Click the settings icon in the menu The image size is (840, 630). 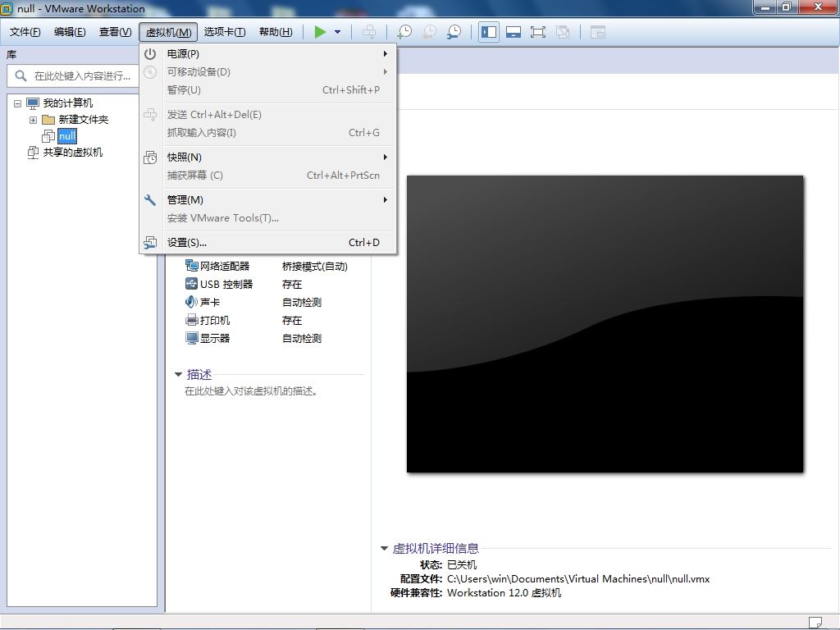[x=150, y=243]
